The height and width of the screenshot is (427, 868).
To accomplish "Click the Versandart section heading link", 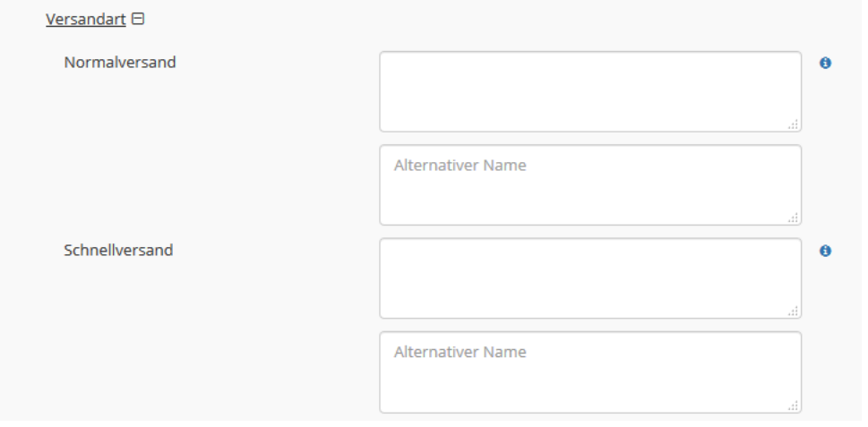I will (86, 20).
